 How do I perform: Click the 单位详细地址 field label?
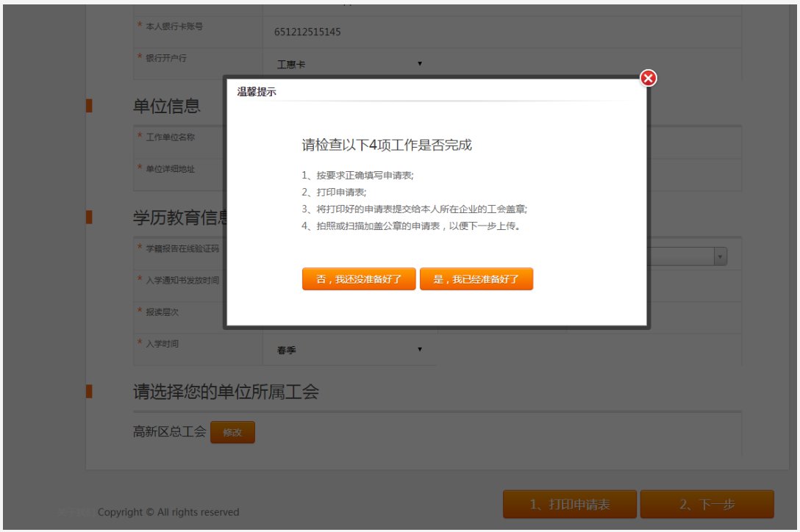coord(170,168)
